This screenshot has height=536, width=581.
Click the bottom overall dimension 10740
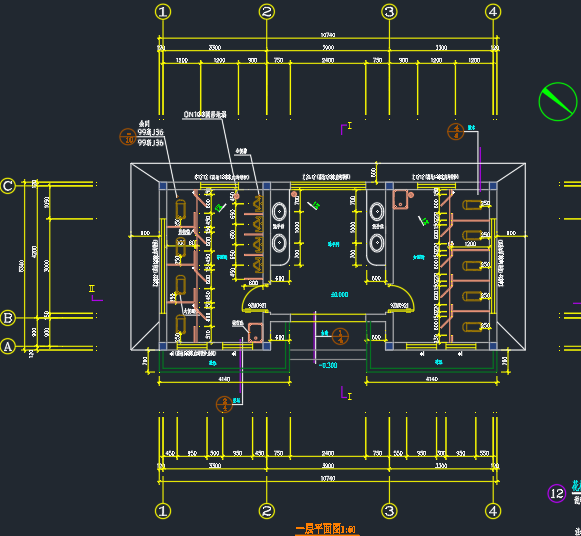tap(328, 478)
